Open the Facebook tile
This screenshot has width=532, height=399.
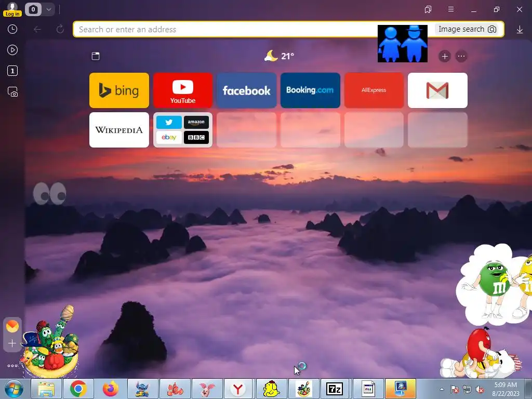point(247,90)
